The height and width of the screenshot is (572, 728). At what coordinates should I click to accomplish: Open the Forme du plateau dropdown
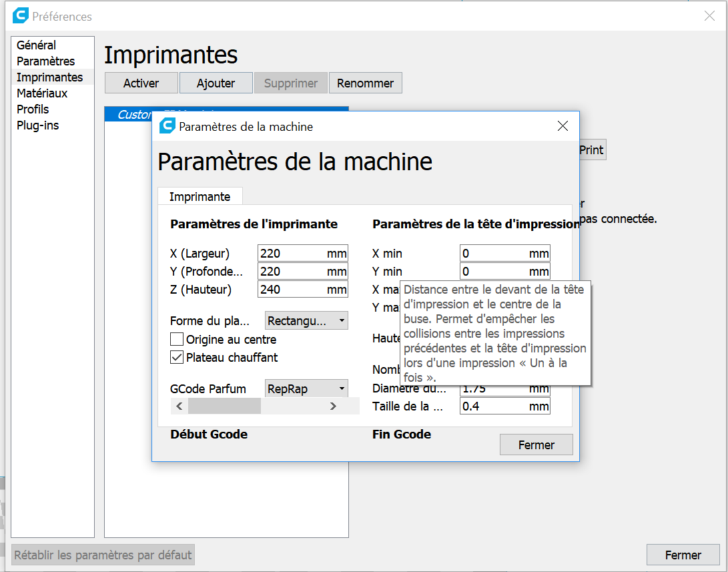pyautogui.click(x=306, y=321)
